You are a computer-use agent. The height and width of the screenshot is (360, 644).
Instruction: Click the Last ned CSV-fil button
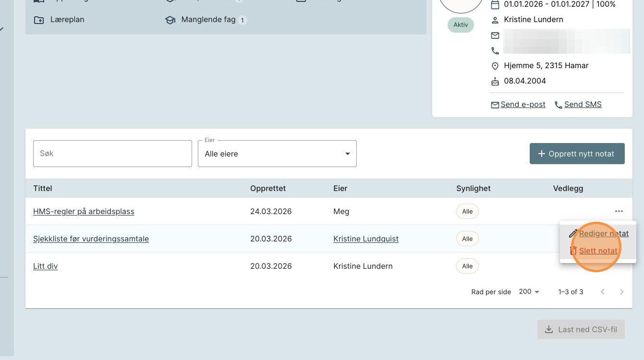(x=581, y=330)
